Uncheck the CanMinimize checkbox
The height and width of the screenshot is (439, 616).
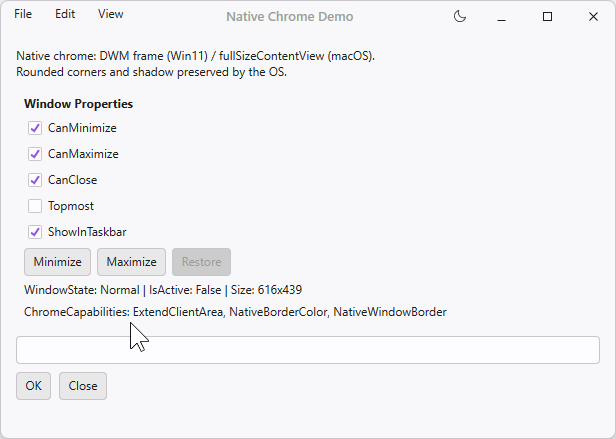[35, 128]
